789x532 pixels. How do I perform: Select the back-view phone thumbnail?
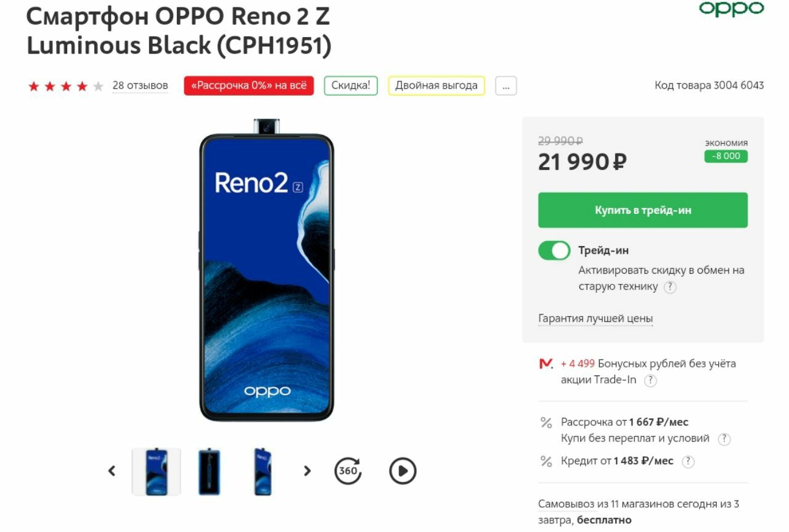click(210, 472)
